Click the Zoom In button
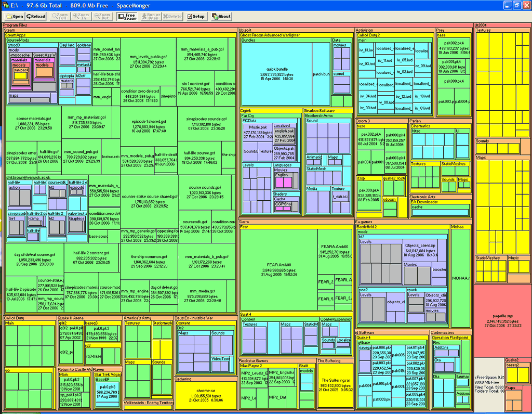 (x=82, y=16)
